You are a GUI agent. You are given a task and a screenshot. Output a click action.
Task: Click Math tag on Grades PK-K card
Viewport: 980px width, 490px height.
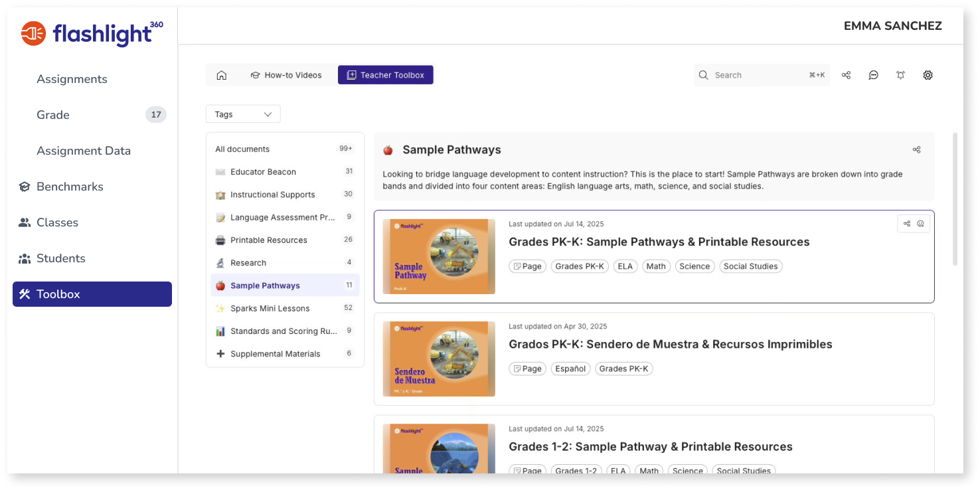[x=656, y=266]
